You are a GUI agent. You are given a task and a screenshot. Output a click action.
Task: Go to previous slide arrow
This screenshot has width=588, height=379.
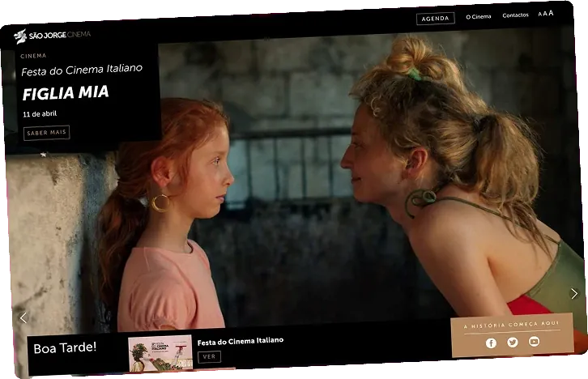23,317
